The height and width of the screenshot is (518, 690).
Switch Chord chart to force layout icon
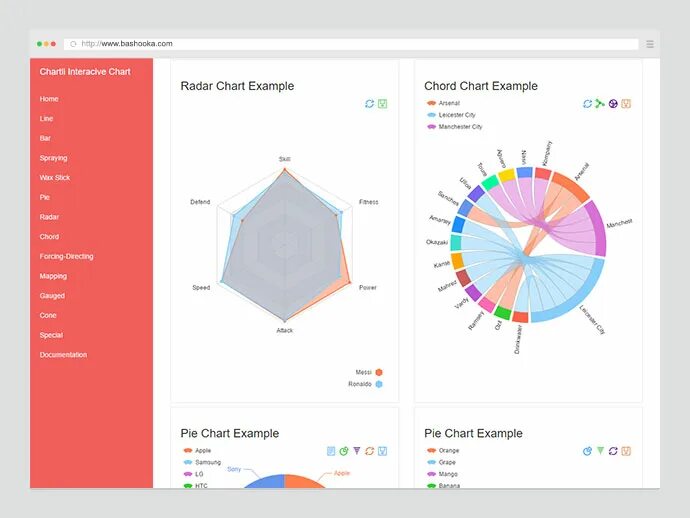(600, 103)
